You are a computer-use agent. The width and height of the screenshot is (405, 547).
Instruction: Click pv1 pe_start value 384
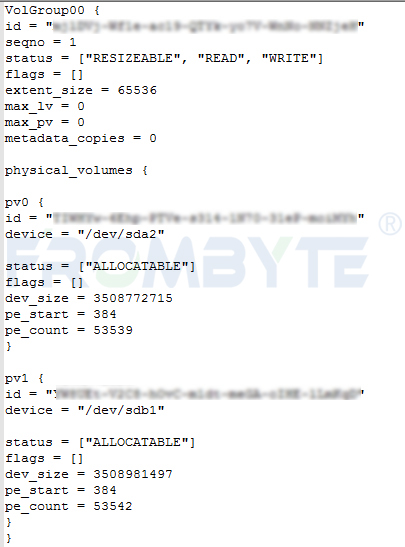click(105, 490)
